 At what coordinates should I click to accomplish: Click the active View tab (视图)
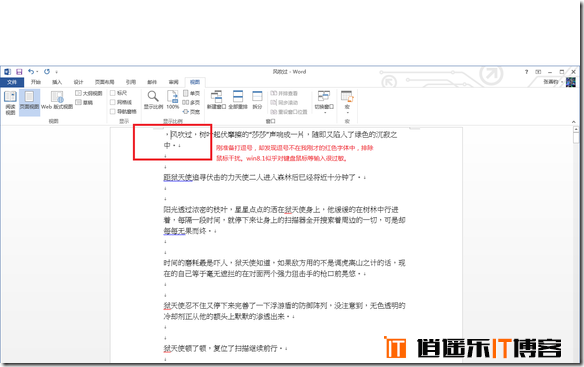tap(195, 82)
